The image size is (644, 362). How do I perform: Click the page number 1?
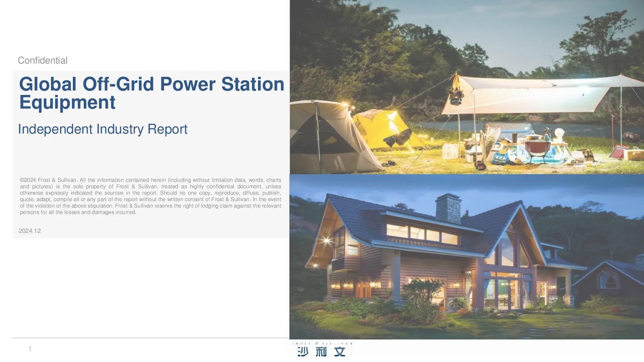(x=30, y=349)
